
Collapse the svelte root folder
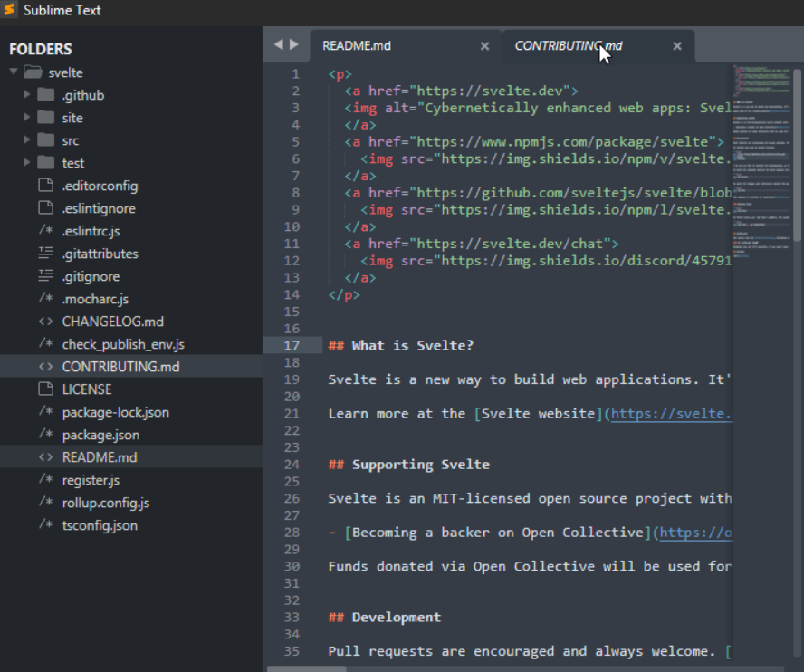[x=14, y=72]
